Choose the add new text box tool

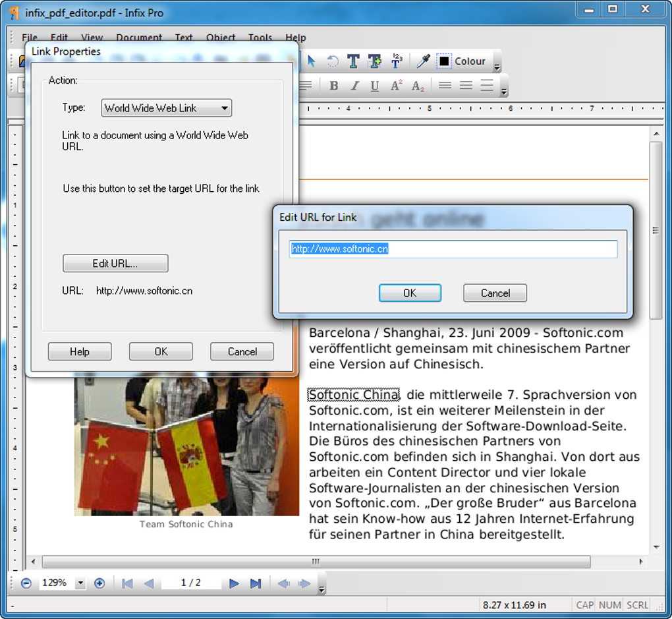tap(375, 61)
